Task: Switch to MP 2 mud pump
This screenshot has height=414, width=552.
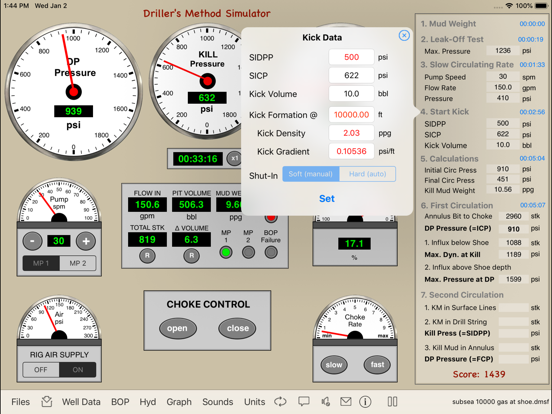Action: click(x=78, y=263)
